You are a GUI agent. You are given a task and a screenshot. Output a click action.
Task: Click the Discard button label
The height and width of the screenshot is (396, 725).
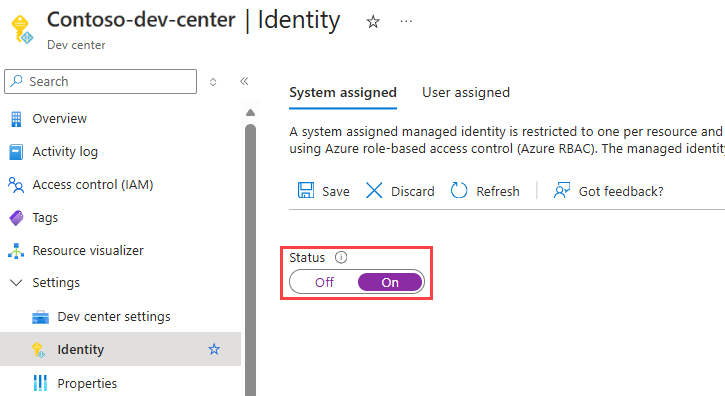[412, 191]
